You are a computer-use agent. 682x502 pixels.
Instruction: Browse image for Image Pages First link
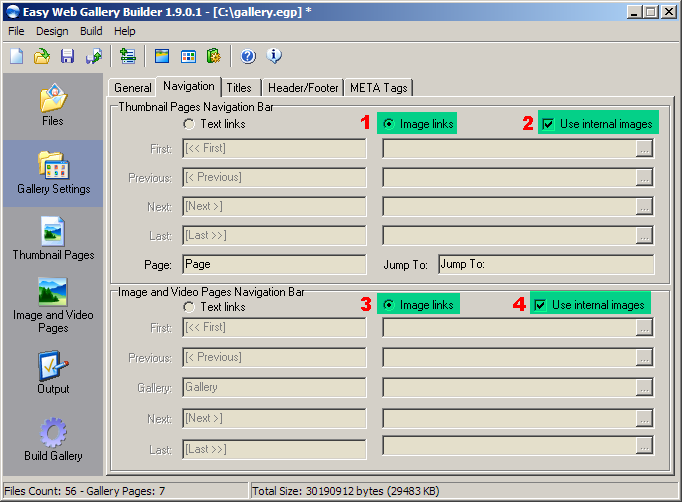pyautogui.click(x=644, y=328)
